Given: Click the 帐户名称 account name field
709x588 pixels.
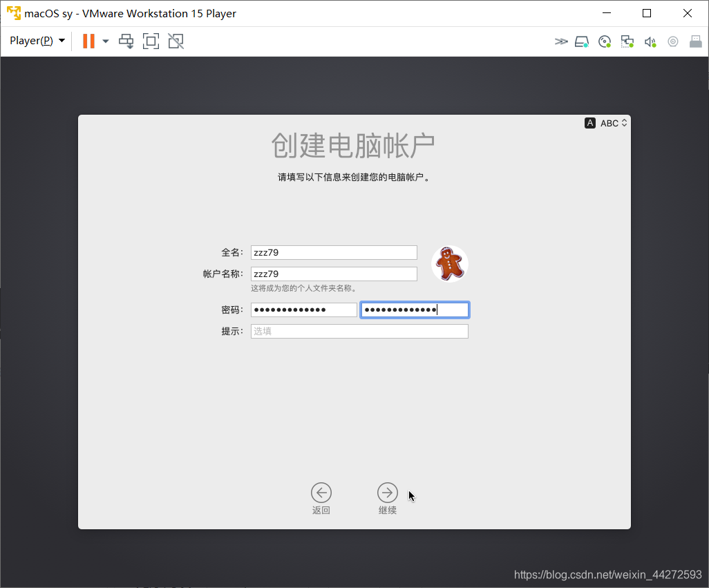Looking at the screenshot, I should click(334, 274).
